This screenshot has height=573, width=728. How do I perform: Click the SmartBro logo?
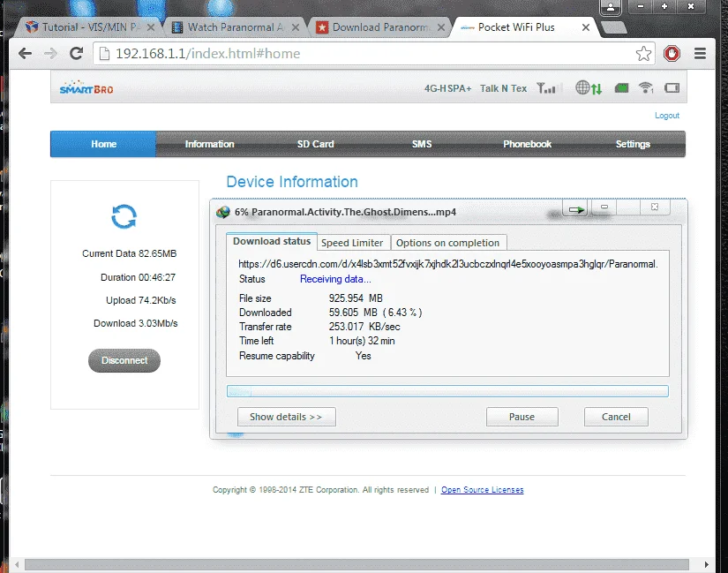[86, 87]
